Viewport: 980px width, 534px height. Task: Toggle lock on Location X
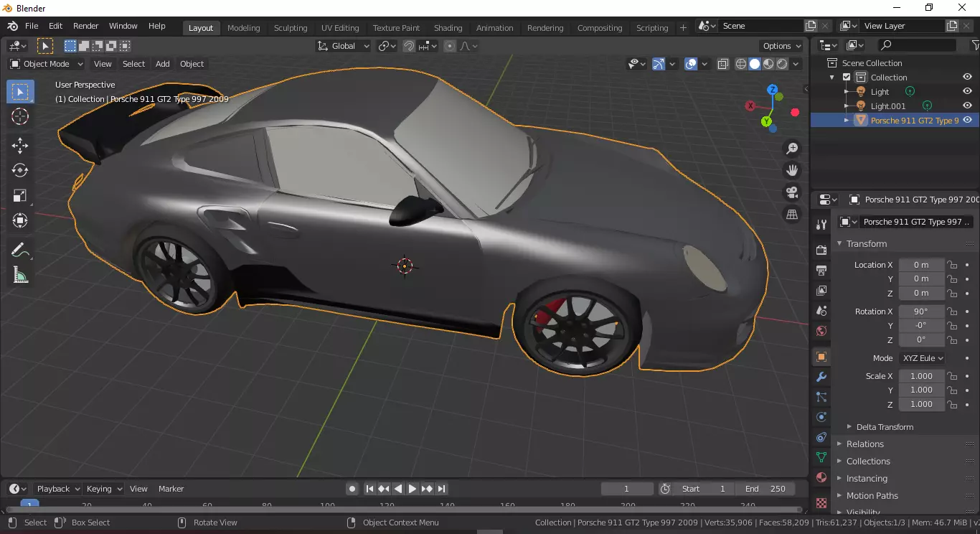(x=952, y=265)
